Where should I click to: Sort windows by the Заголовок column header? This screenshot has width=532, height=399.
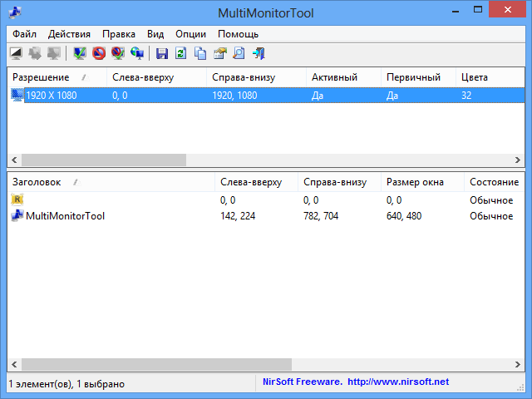click(x=111, y=182)
